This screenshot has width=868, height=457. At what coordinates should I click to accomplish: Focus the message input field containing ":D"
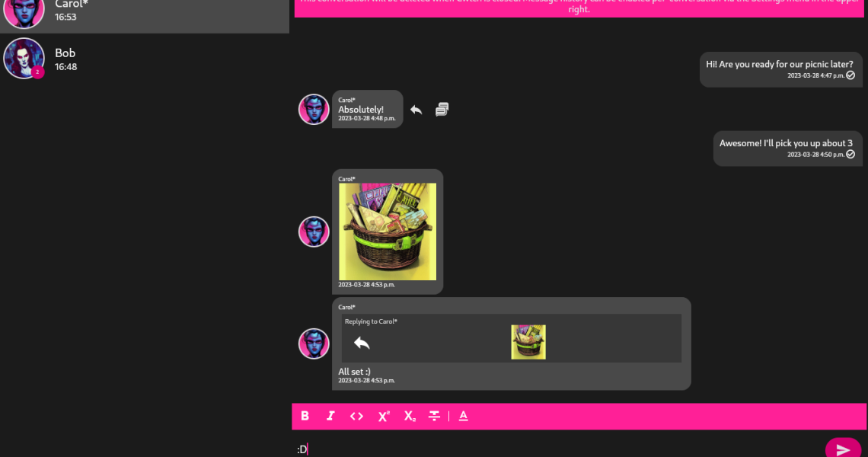click(x=556, y=449)
